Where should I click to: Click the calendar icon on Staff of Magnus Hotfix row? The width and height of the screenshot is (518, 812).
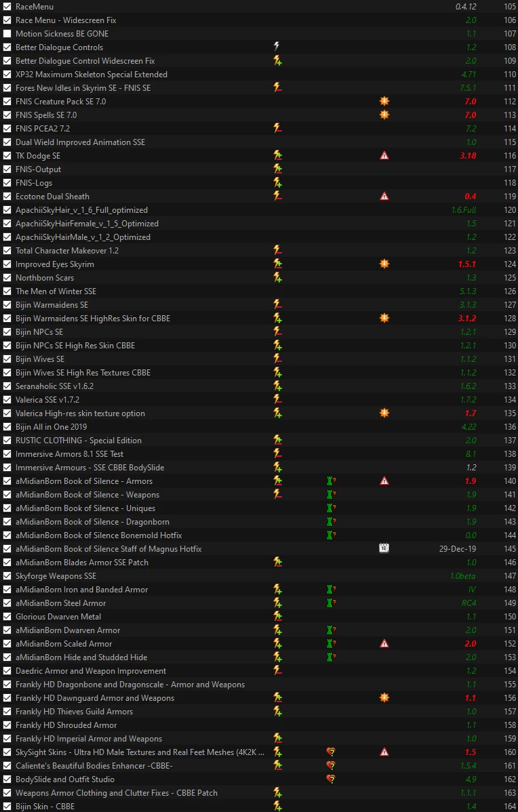(384, 548)
